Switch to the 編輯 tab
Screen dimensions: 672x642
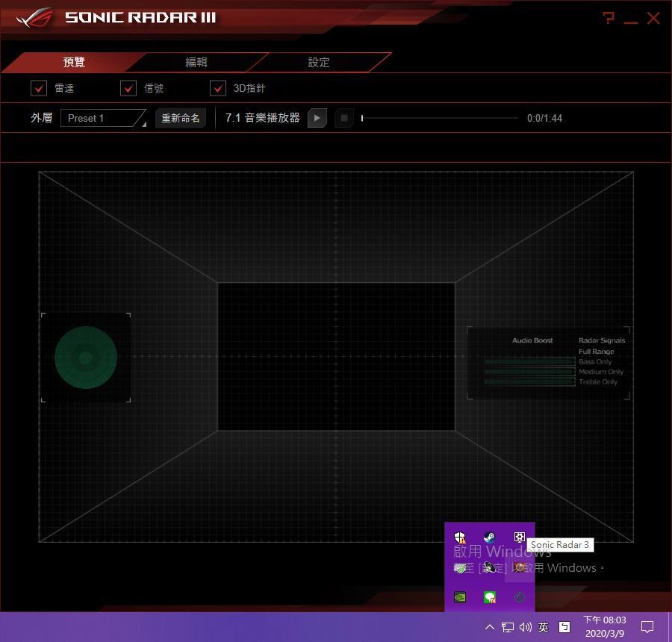point(196,63)
